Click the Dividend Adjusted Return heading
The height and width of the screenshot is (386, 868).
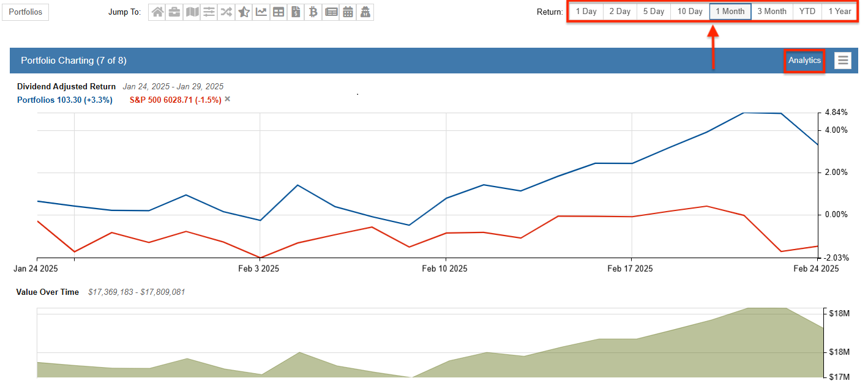pos(66,86)
